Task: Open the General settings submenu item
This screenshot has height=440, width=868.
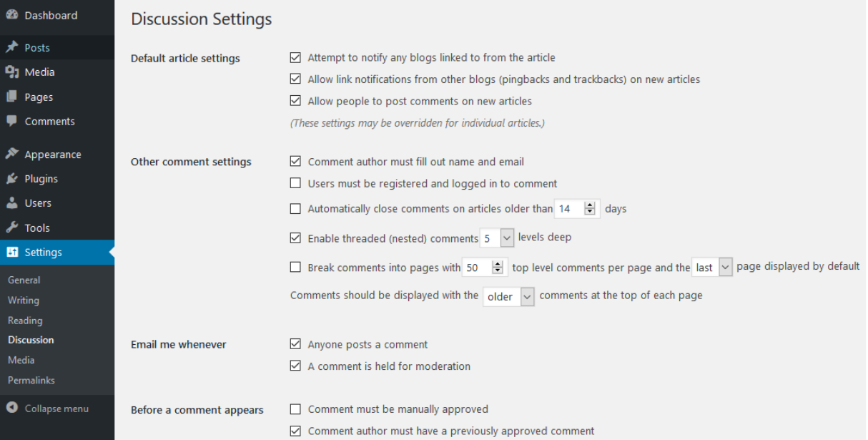Action: click(x=24, y=280)
